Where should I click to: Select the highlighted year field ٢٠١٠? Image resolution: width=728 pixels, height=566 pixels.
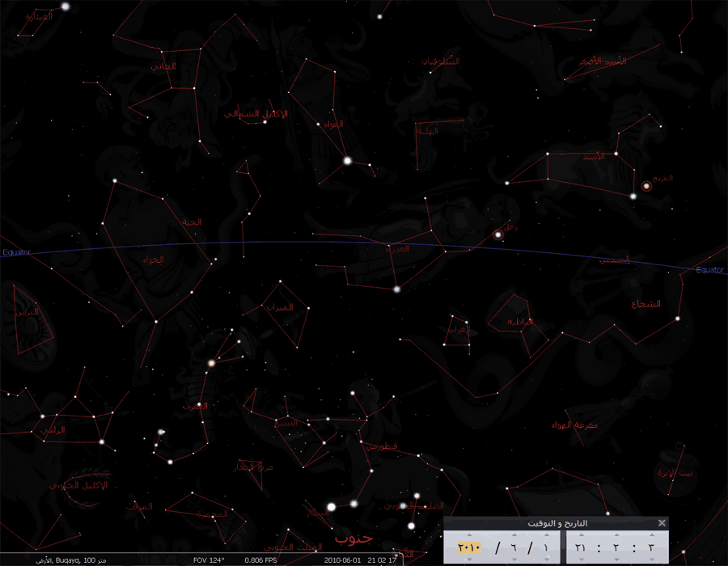[469, 547]
